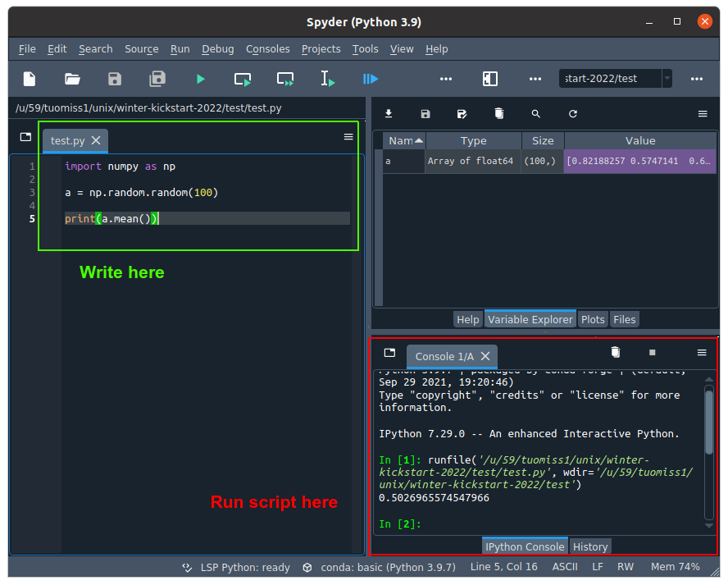Open console pane options hamburger menu
Screen dimensions: 728x585
(702, 352)
